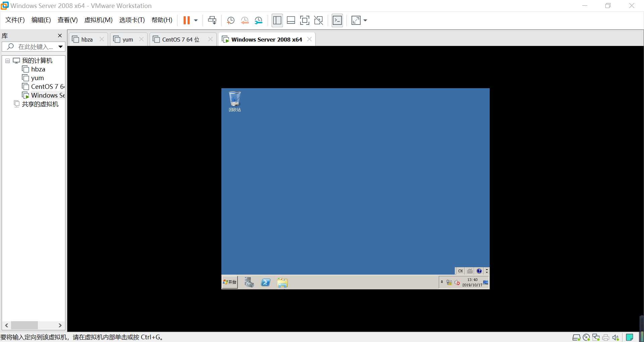Open the guest clock showing 13:40
The height and width of the screenshot is (342, 644).
pyautogui.click(x=472, y=282)
